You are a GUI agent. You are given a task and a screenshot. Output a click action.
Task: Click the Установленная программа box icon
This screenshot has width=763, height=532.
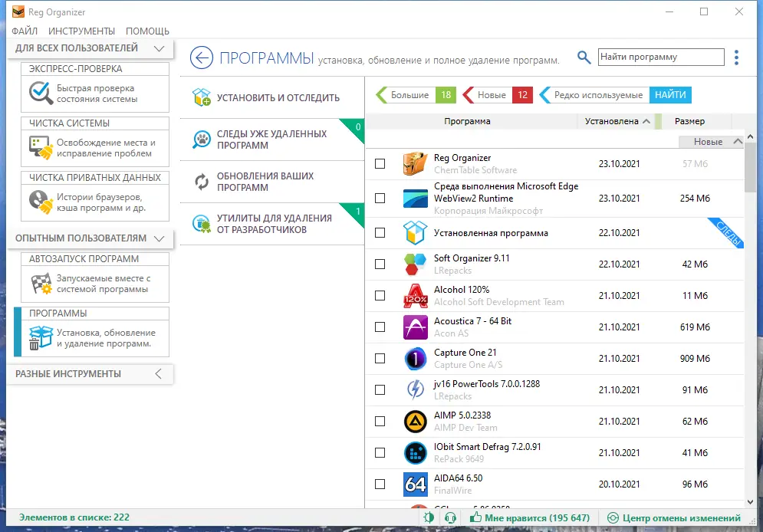(415, 232)
